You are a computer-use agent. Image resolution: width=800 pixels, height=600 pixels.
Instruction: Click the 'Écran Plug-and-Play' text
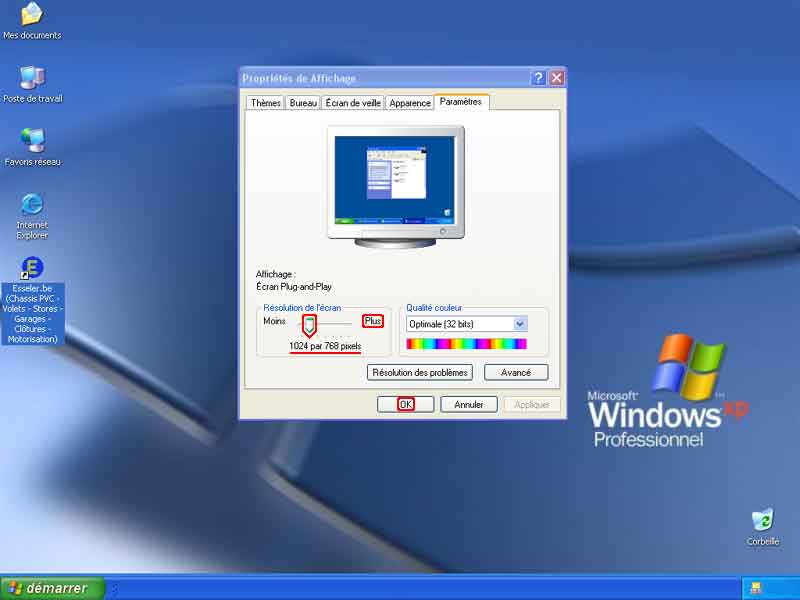point(294,287)
